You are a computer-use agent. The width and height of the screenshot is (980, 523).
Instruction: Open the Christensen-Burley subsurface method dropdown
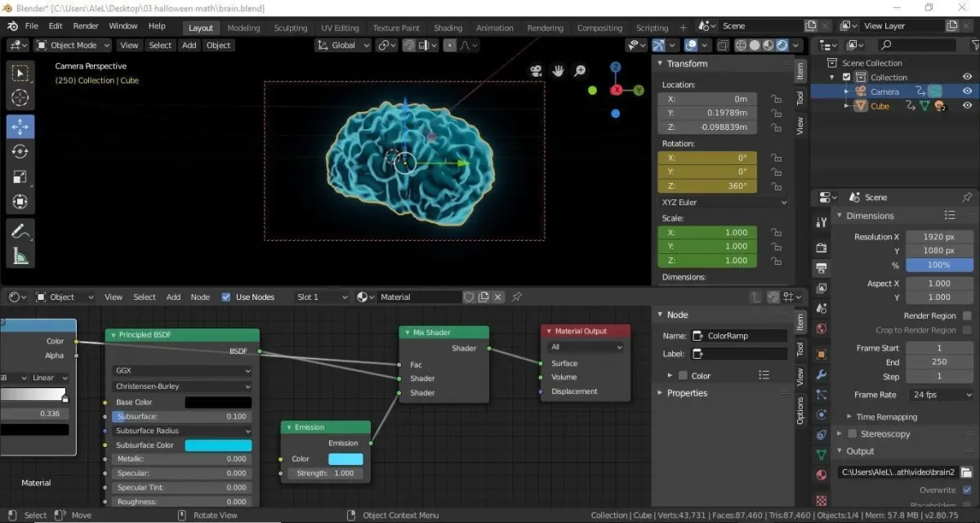pos(183,386)
